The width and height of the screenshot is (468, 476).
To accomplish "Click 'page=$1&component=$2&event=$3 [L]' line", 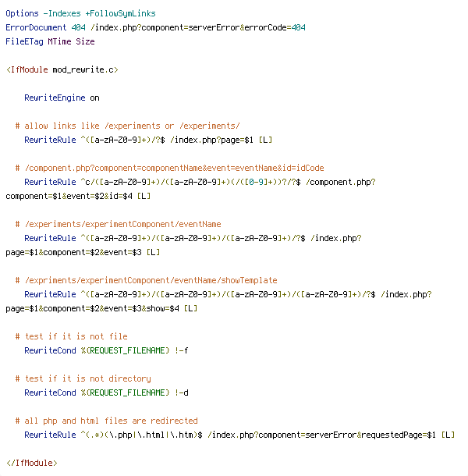I will pyautogui.click(x=83, y=252).
